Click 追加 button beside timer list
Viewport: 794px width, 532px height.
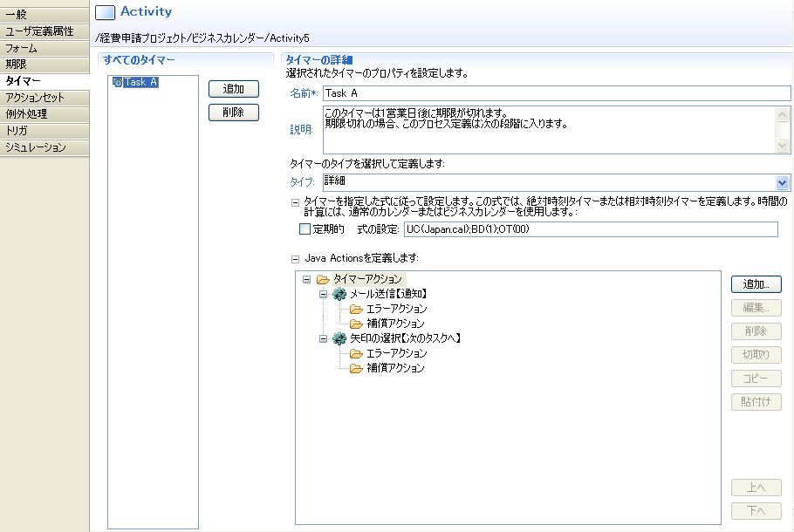click(x=233, y=89)
